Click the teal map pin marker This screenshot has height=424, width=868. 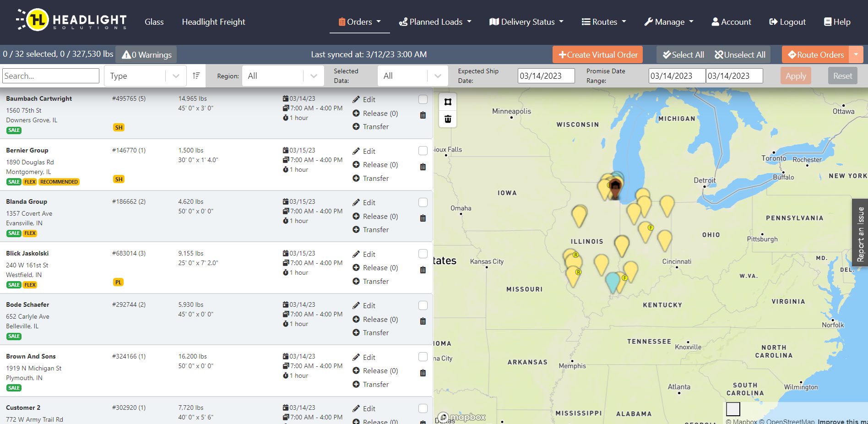613,282
